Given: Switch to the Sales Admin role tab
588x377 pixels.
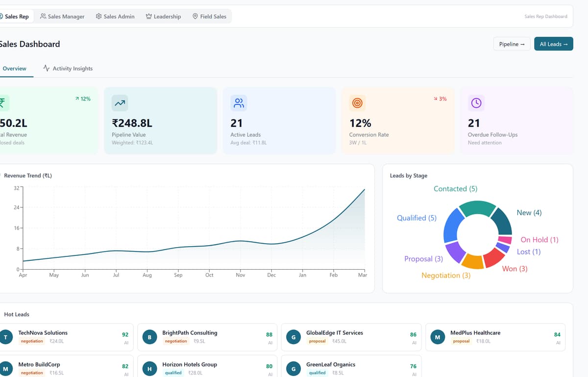Looking at the screenshot, I should [115, 16].
